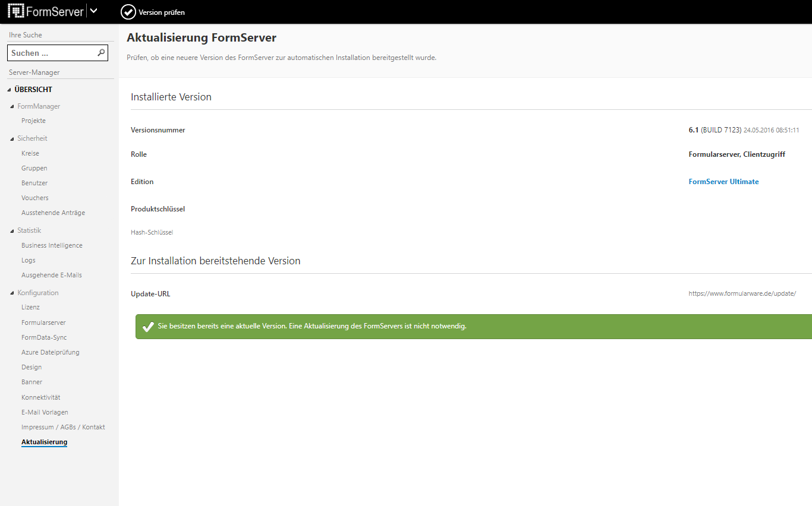Click the Statistik section label
Screen dimensions: 812x506
(29, 230)
